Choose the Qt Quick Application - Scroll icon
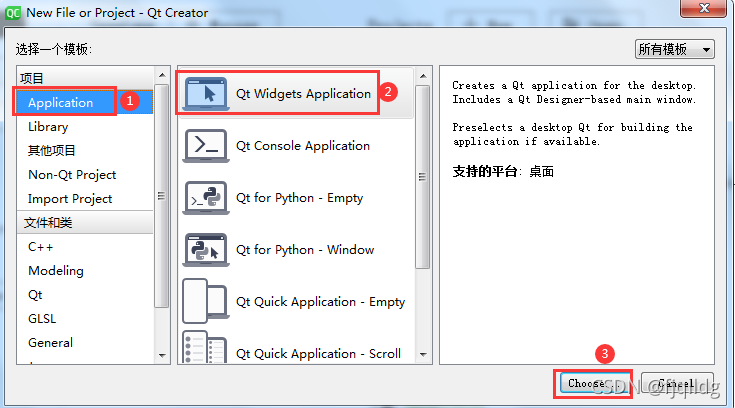 point(206,348)
